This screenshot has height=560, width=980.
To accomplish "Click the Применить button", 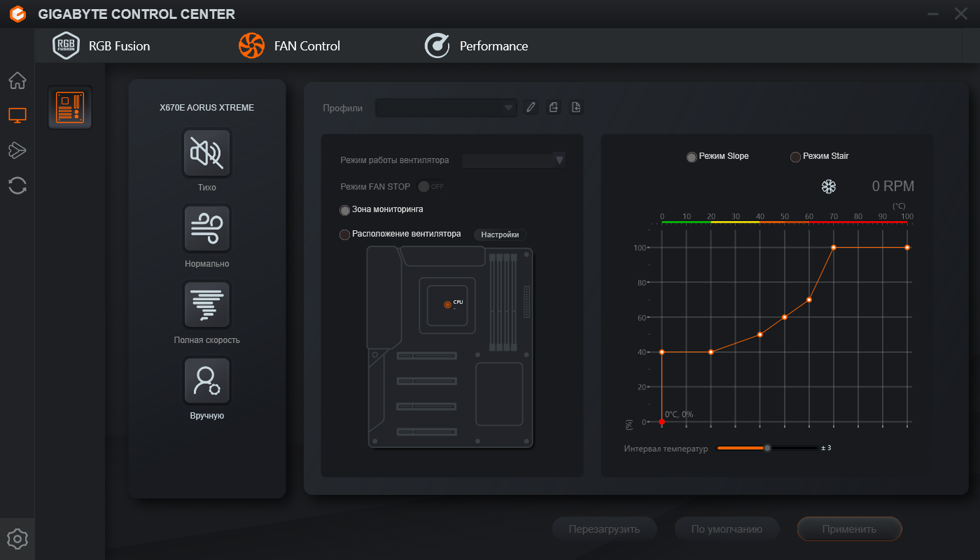I will (x=849, y=529).
